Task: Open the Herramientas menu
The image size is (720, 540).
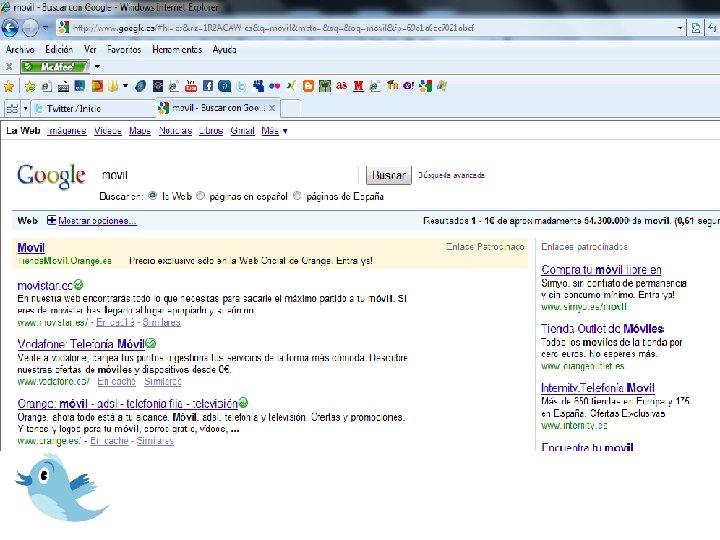Action: click(x=177, y=49)
